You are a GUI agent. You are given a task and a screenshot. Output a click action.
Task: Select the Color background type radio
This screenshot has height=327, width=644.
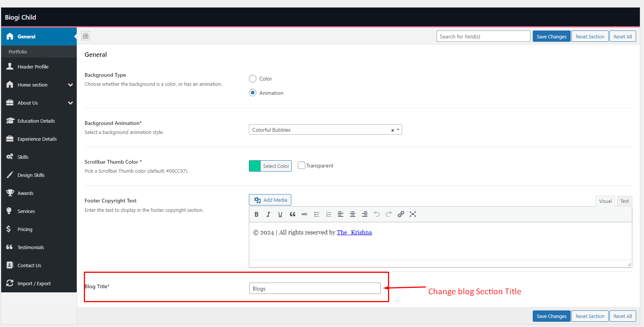tap(253, 79)
